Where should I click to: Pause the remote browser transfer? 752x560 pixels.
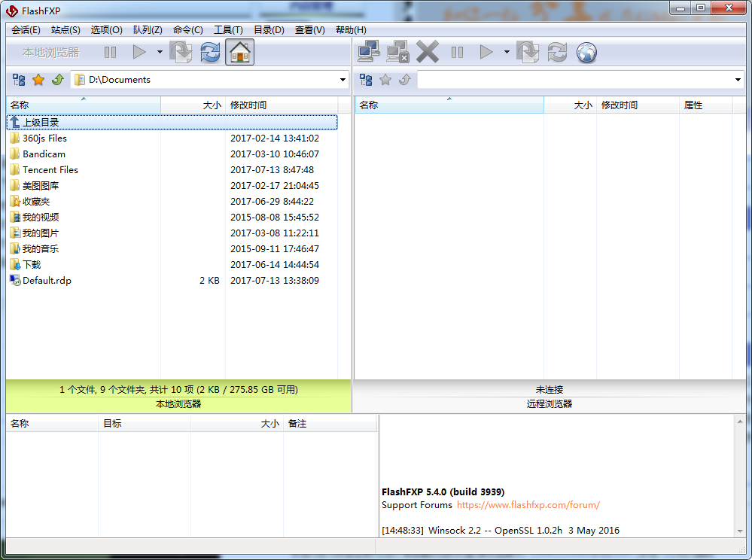click(x=458, y=52)
